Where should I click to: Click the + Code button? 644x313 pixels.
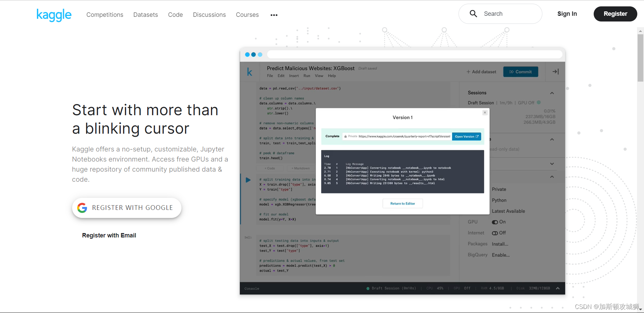270,168
